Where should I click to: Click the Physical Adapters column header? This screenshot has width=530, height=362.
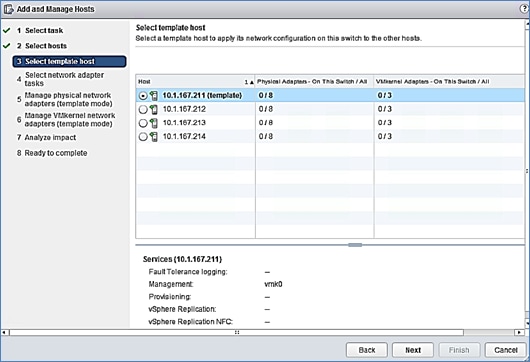point(314,82)
